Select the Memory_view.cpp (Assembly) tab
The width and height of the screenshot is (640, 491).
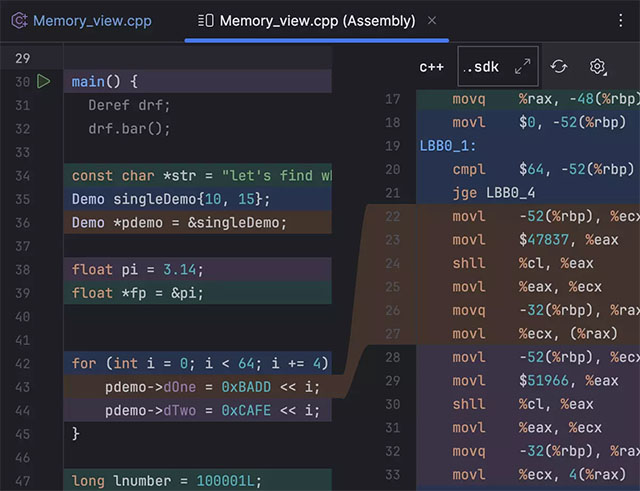coord(316,20)
